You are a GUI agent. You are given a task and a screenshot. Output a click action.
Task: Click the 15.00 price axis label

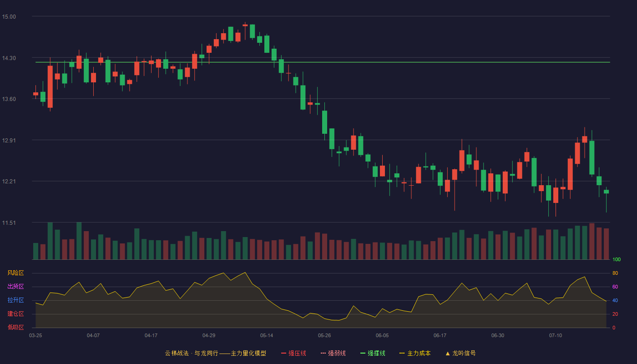(x=9, y=17)
